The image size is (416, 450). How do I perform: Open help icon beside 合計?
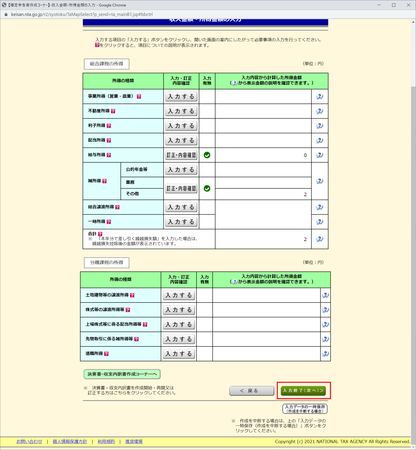[100, 234]
